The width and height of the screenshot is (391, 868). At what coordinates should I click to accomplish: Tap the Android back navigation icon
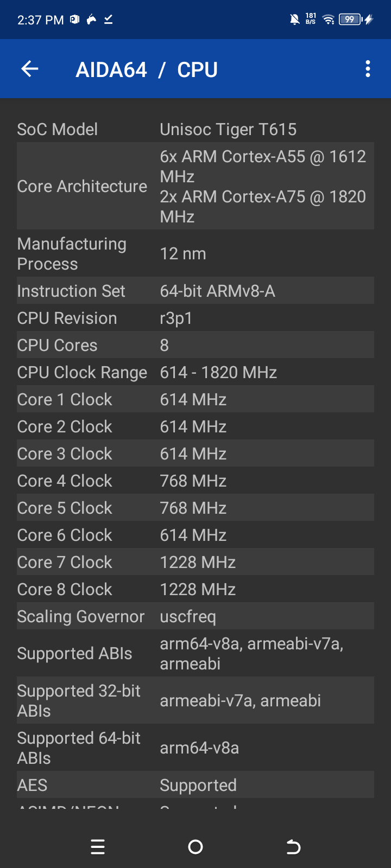(x=293, y=846)
